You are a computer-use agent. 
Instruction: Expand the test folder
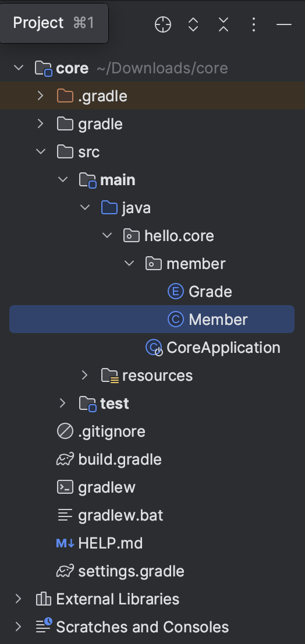pos(62,403)
